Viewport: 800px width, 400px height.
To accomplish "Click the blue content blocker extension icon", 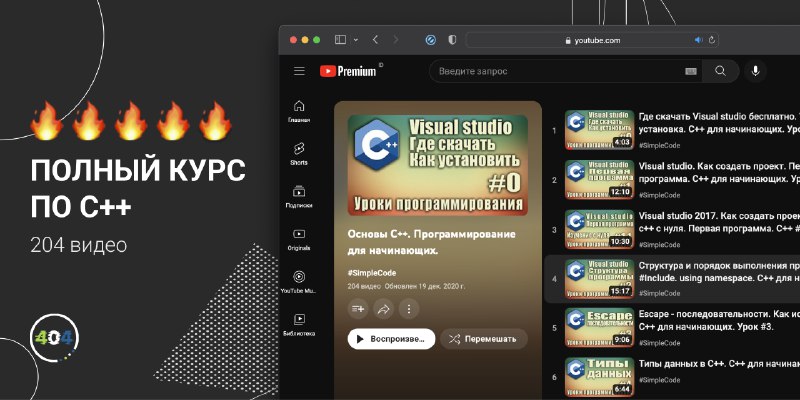I will pos(431,40).
